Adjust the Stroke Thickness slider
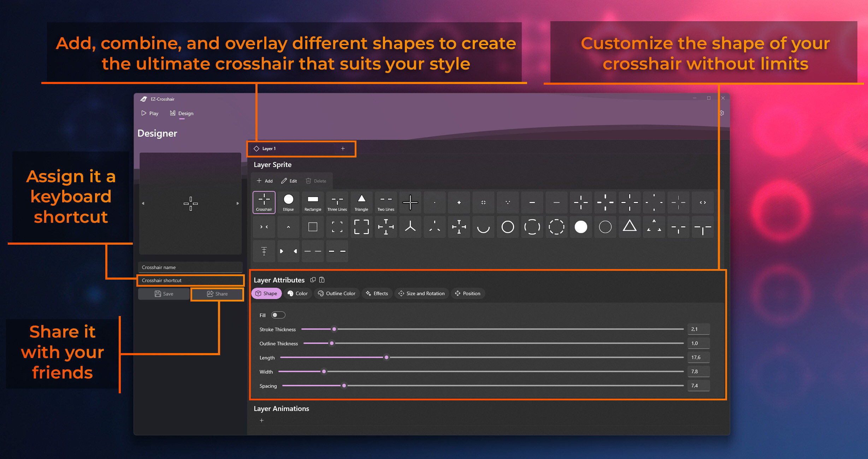 pyautogui.click(x=334, y=329)
